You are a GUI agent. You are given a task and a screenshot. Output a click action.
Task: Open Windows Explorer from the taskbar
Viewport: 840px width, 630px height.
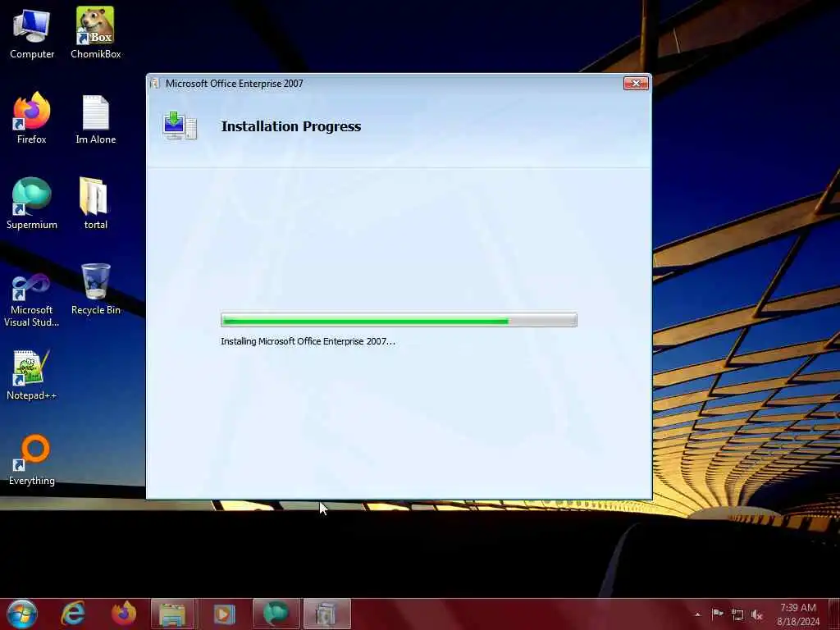pyautogui.click(x=172, y=614)
